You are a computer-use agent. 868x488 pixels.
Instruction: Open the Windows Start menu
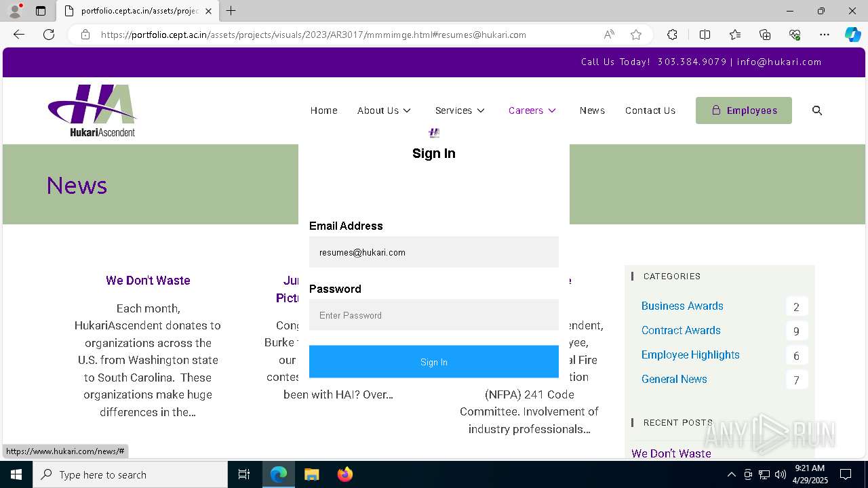pos(16,474)
